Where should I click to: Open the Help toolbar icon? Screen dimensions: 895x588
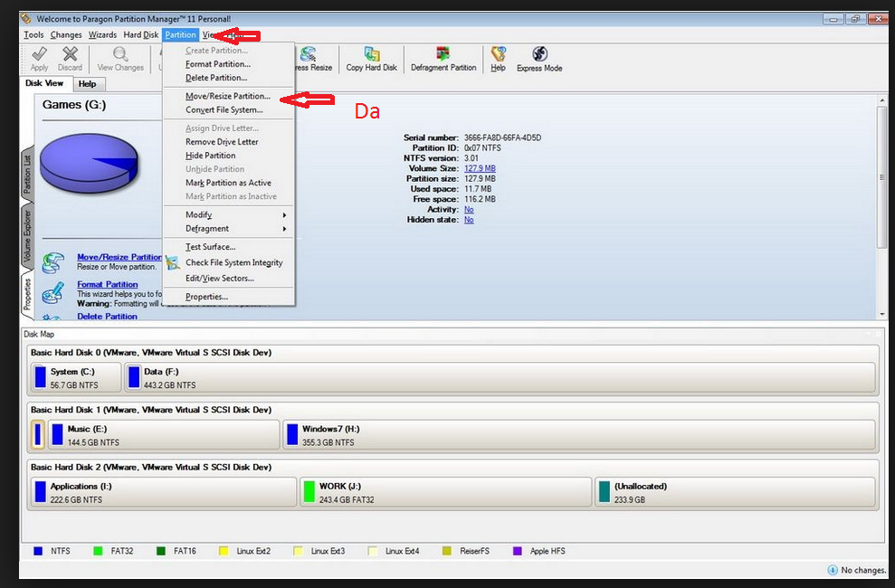[499, 54]
